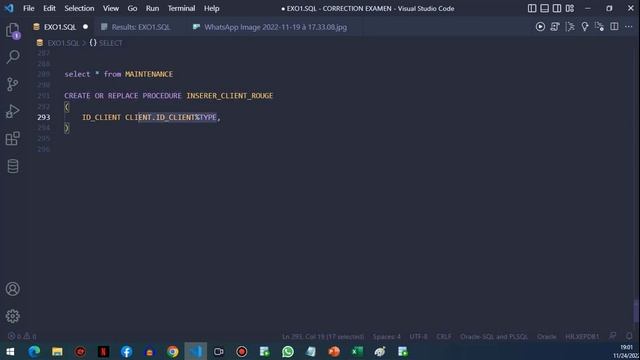Launch Microsoft Edge from taskbar
Viewport: 640px width, 360px height.
(34, 351)
